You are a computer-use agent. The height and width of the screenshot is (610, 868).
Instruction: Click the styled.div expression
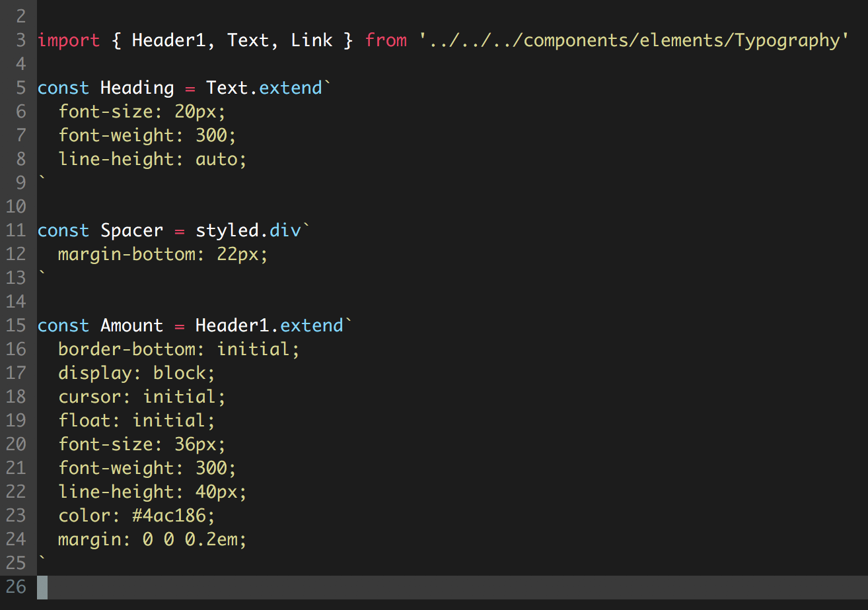(248, 230)
